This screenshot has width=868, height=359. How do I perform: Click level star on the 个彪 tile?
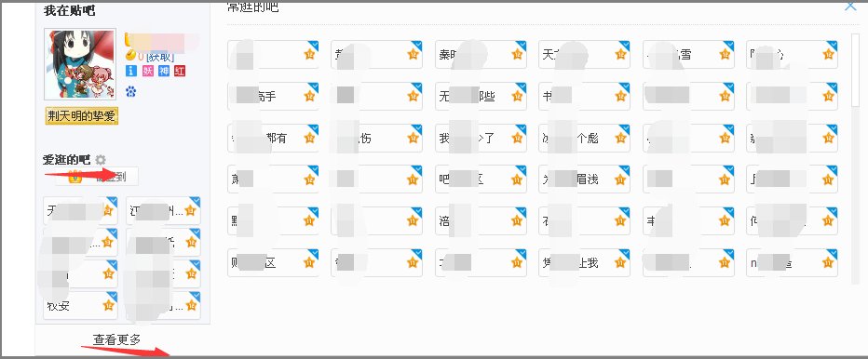click(x=620, y=138)
